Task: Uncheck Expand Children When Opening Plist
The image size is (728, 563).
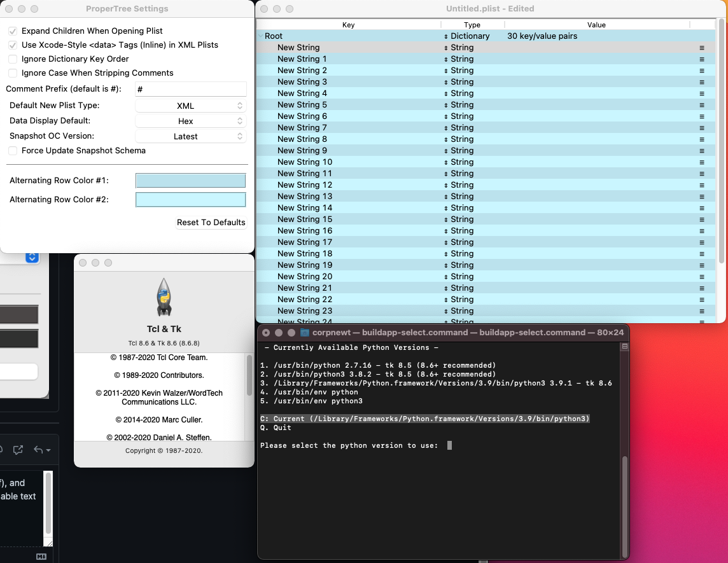Action: tap(12, 31)
